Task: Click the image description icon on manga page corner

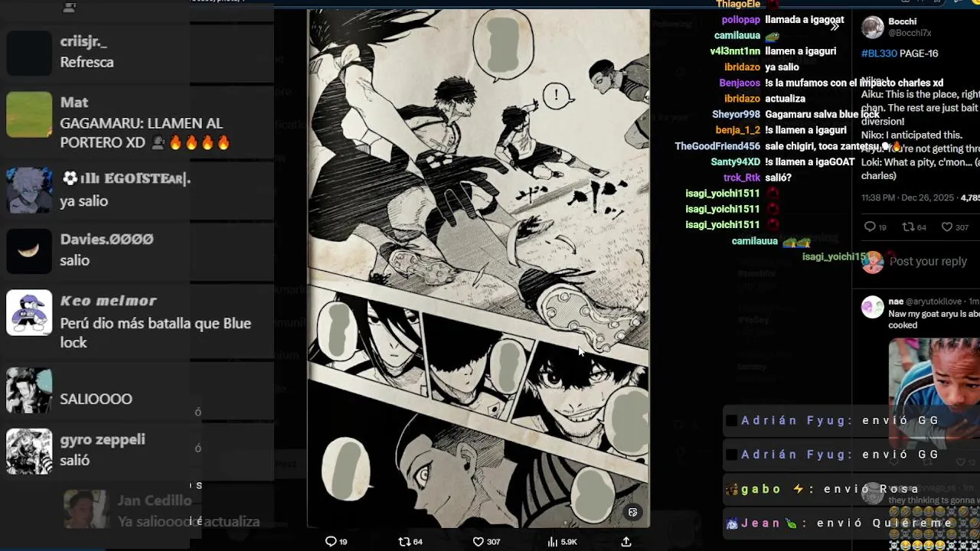Action: tap(632, 512)
